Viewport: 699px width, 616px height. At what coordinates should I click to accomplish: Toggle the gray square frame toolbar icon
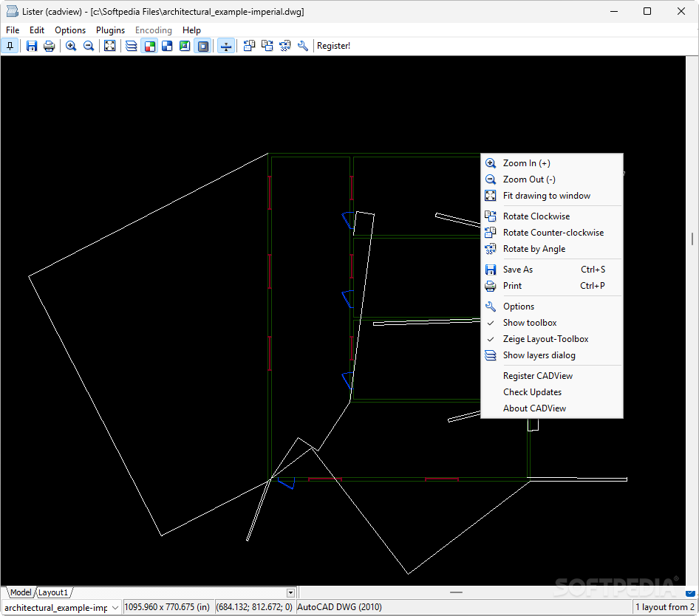click(x=203, y=46)
